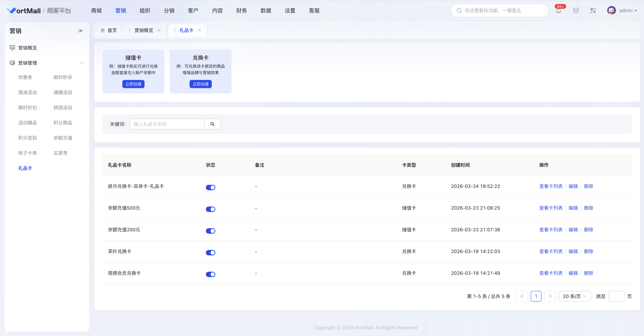Switch off the 茶叶兑换卡 status toggle
The height and width of the screenshot is (336, 644).
click(211, 252)
